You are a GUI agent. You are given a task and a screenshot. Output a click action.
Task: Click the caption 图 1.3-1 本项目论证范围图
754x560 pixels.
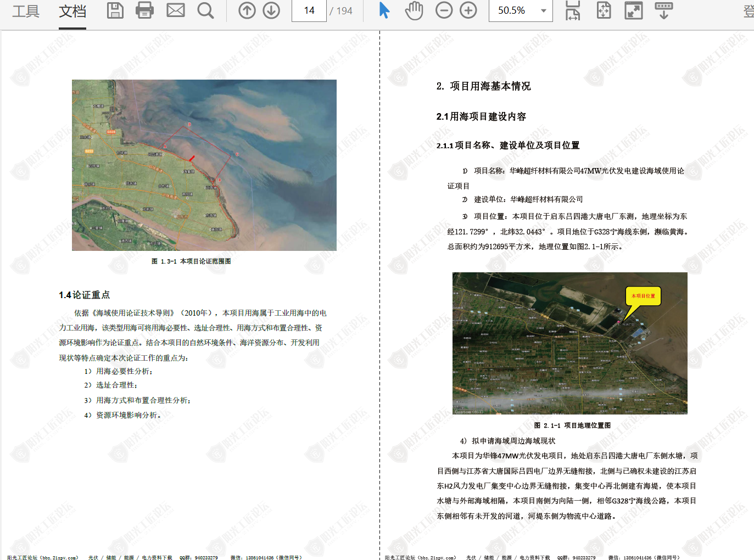191,261
